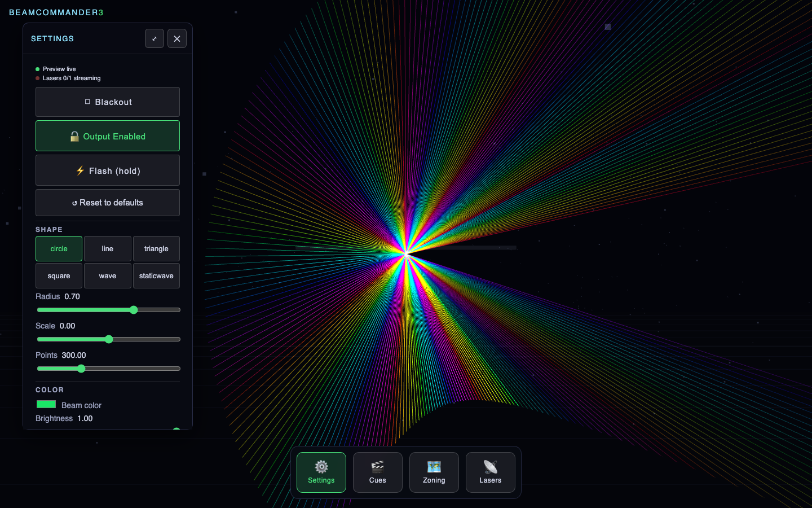Open the Beam color swatch picker
The image size is (812, 508).
(x=46, y=404)
